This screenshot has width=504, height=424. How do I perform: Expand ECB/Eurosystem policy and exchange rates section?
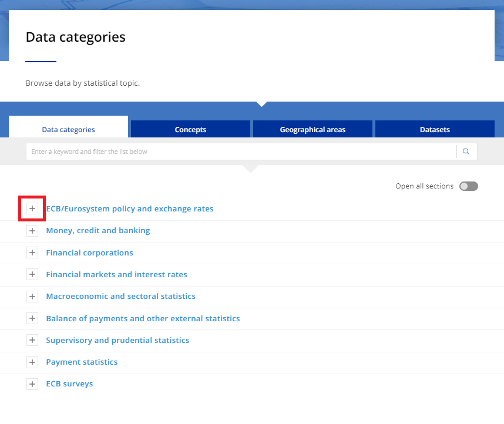pyautogui.click(x=32, y=208)
